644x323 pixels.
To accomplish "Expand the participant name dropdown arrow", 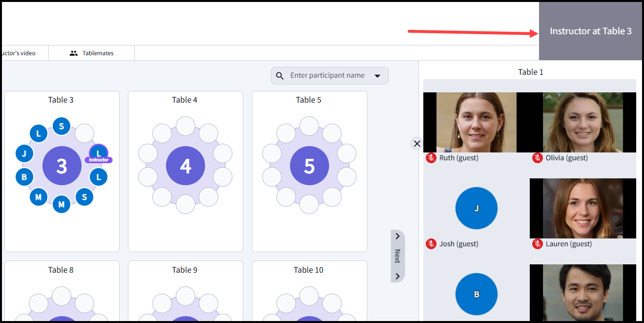I will pos(377,76).
